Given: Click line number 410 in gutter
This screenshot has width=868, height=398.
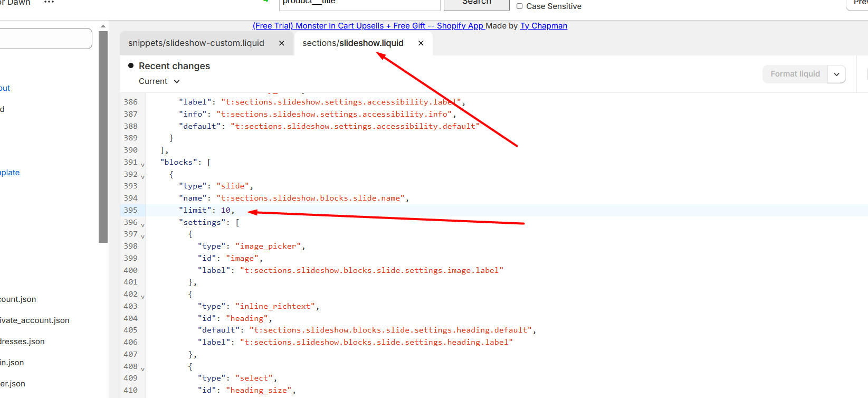Looking at the screenshot, I should [130, 390].
